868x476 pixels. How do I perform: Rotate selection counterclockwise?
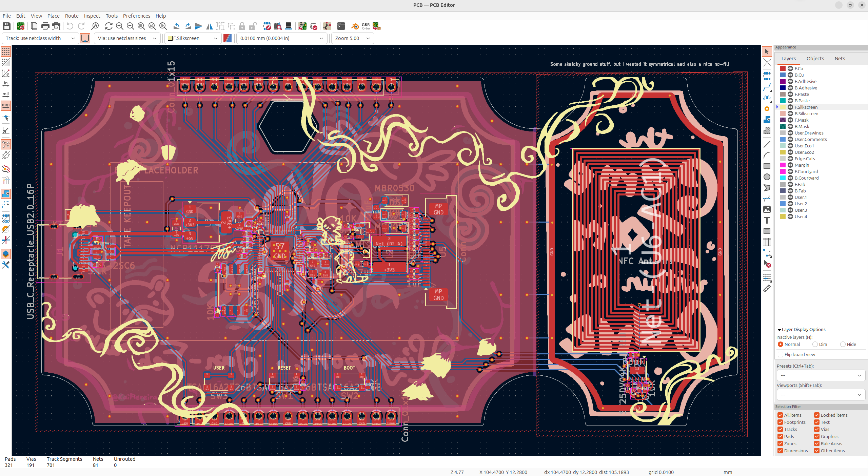[177, 26]
